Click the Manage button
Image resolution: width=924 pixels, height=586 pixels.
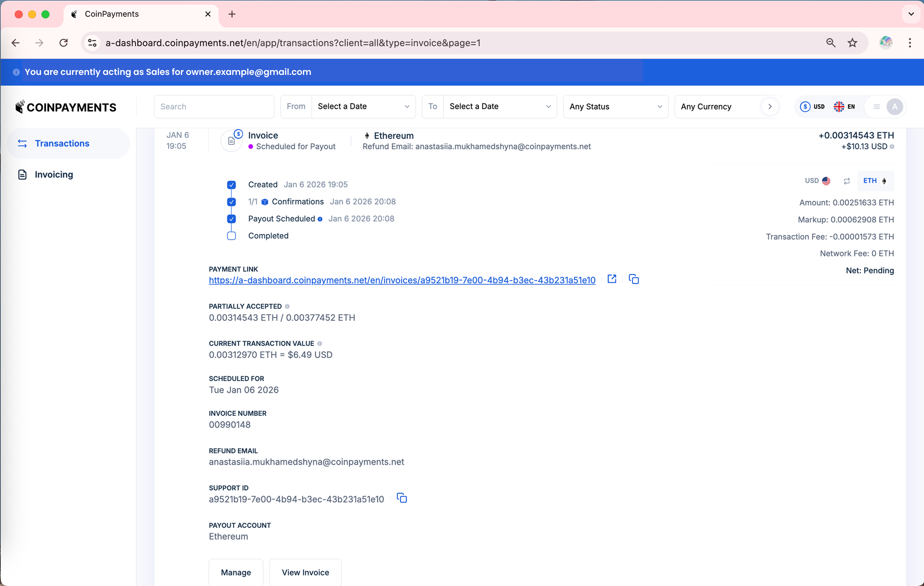pos(236,572)
